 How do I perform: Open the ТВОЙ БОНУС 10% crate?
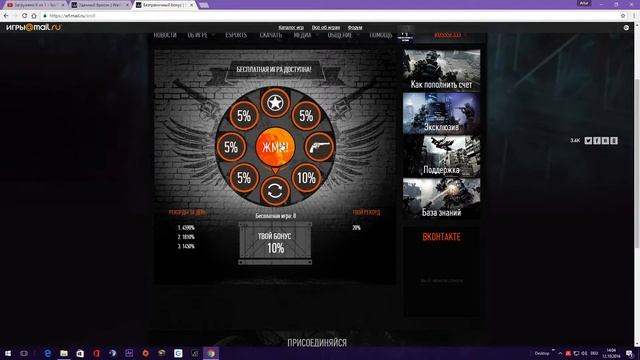coord(275,243)
